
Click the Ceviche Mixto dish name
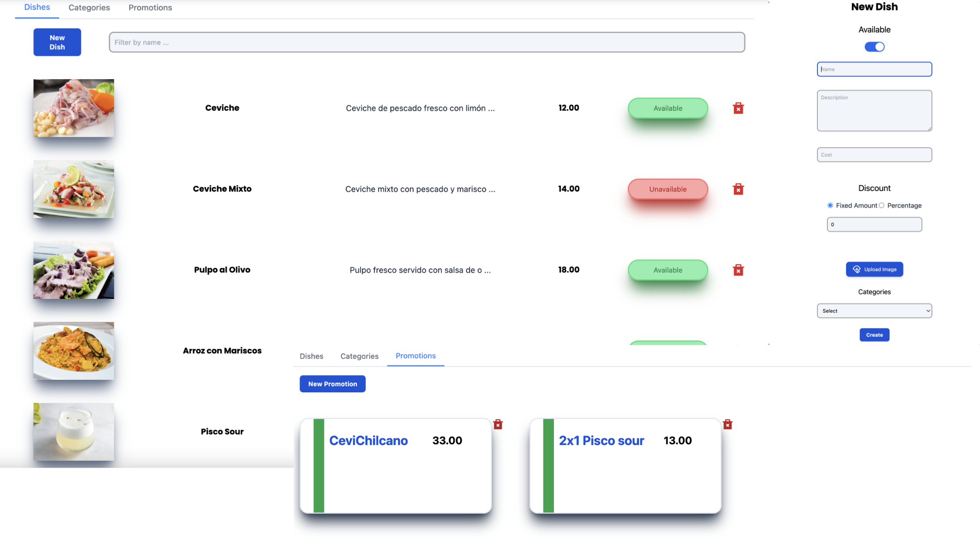point(222,188)
